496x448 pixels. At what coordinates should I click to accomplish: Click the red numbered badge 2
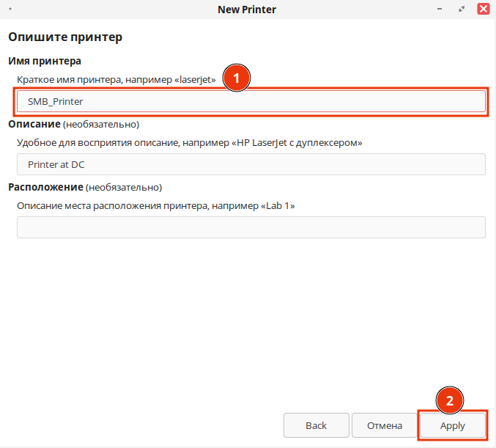[450, 400]
